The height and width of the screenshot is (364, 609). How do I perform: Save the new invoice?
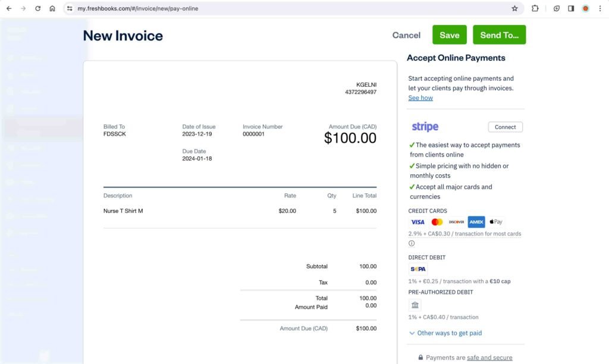pos(449,34)
